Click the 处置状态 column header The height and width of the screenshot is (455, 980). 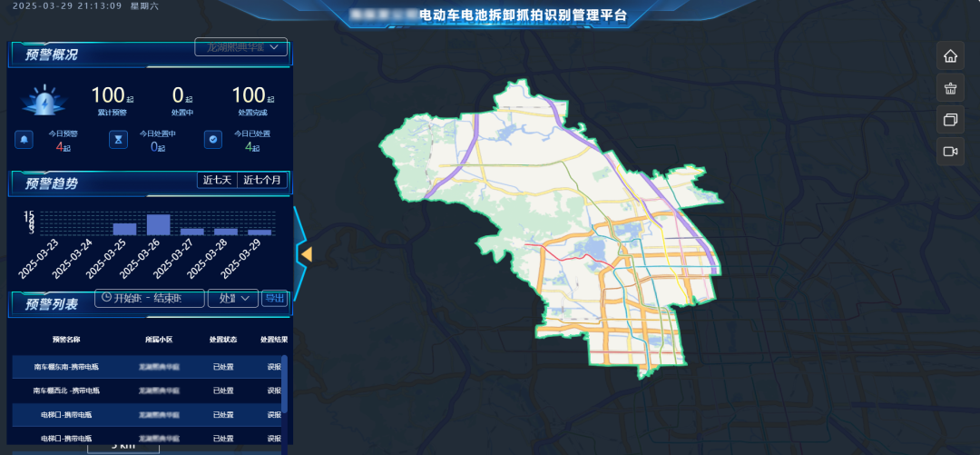[x=223, y=340]
